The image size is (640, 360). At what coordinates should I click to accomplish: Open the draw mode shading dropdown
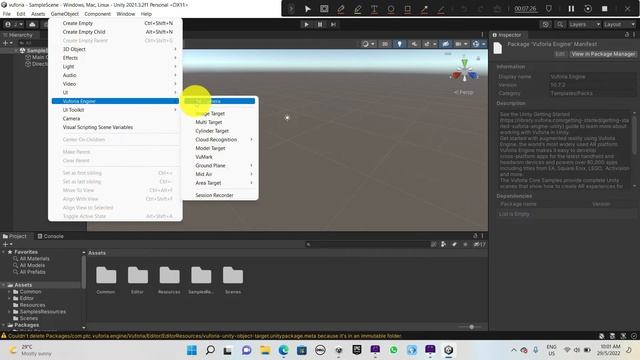368,44
